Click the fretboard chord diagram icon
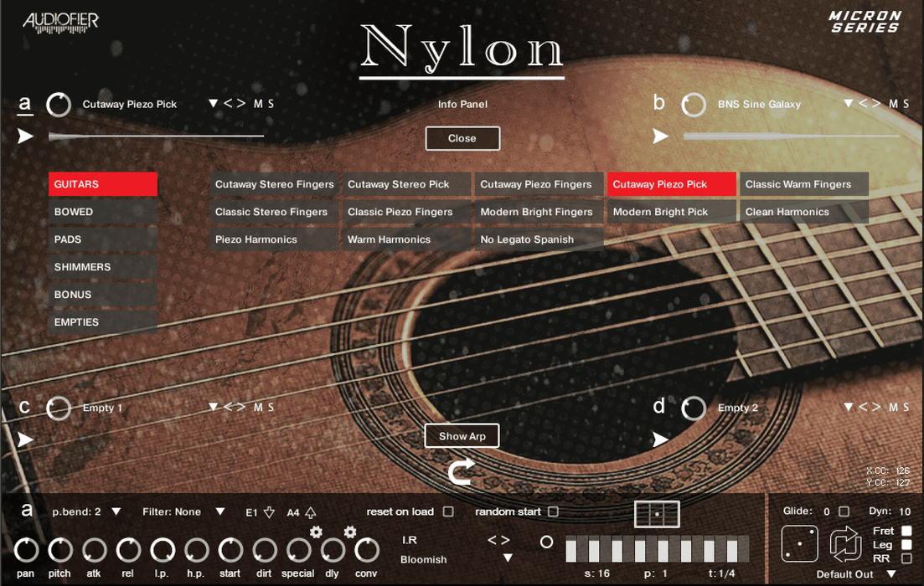Screen dimensions: 924x586 pyautogui.click(x=656, y=515)
